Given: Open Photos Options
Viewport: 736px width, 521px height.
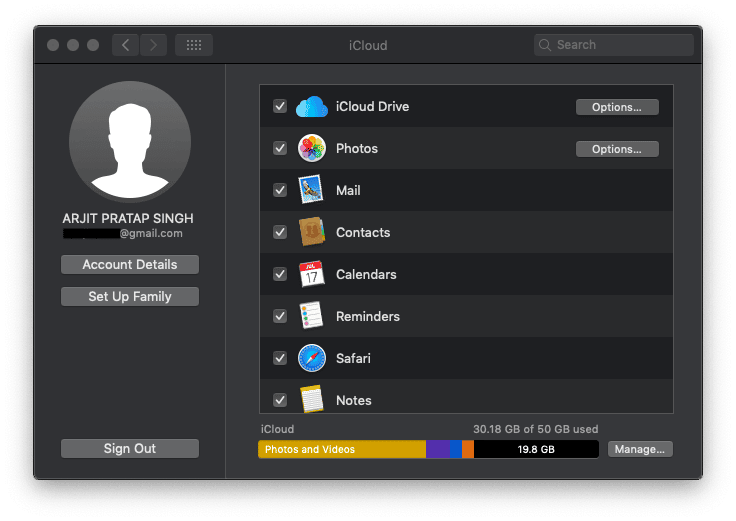Looking at the screenshot, I should click(617, 149).
